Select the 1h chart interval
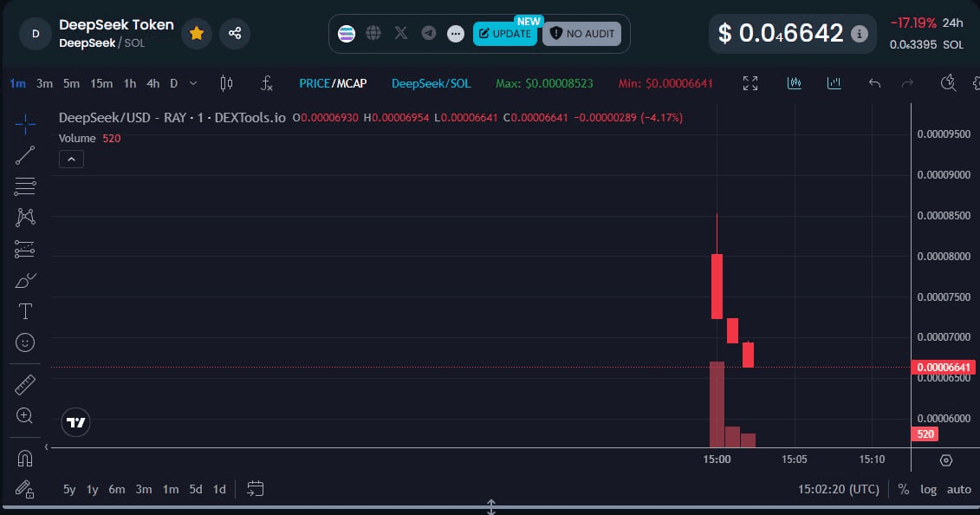Screen dimensions: 980x515 click(129, 83)
